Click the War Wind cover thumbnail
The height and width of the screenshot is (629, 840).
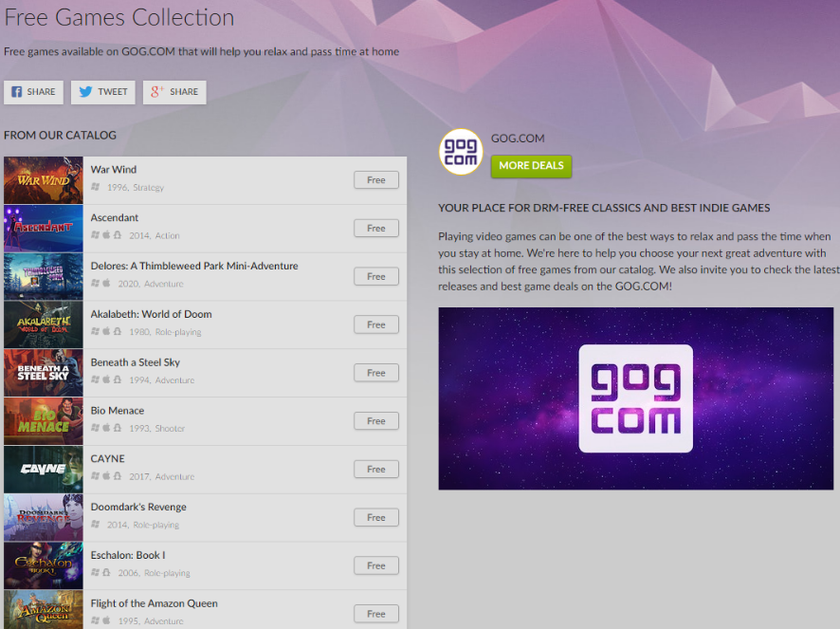44,180
